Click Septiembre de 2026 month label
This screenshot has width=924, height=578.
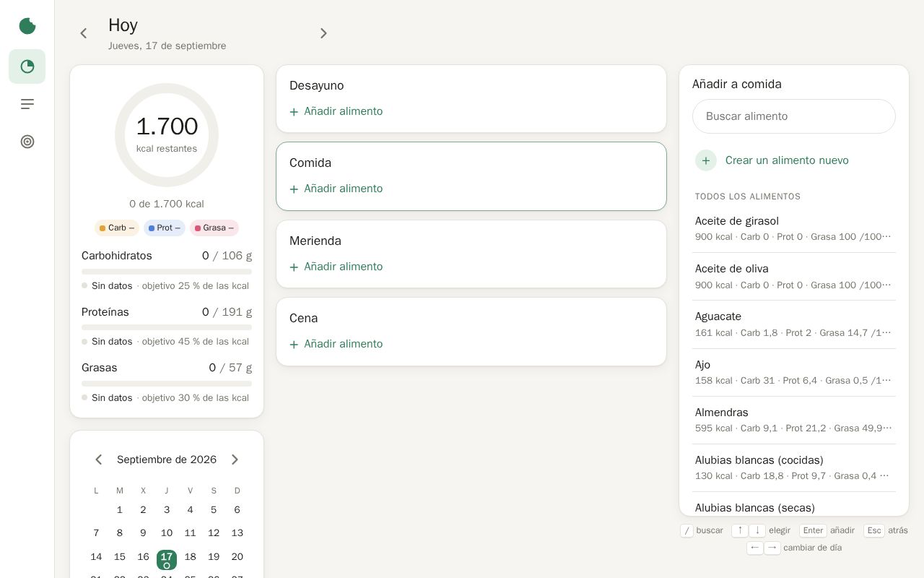pos(167,460)
